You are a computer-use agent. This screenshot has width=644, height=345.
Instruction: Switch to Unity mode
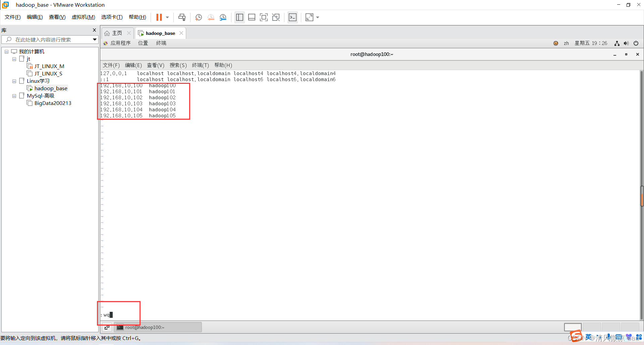pyautogui.click(x=276, y=17)
